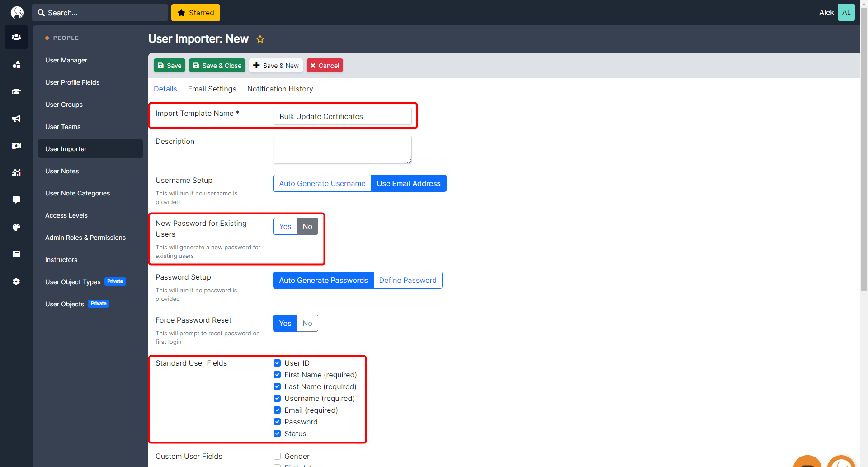Select Auto Generate Passwords
868x467 pixels.
click(324, 280)
